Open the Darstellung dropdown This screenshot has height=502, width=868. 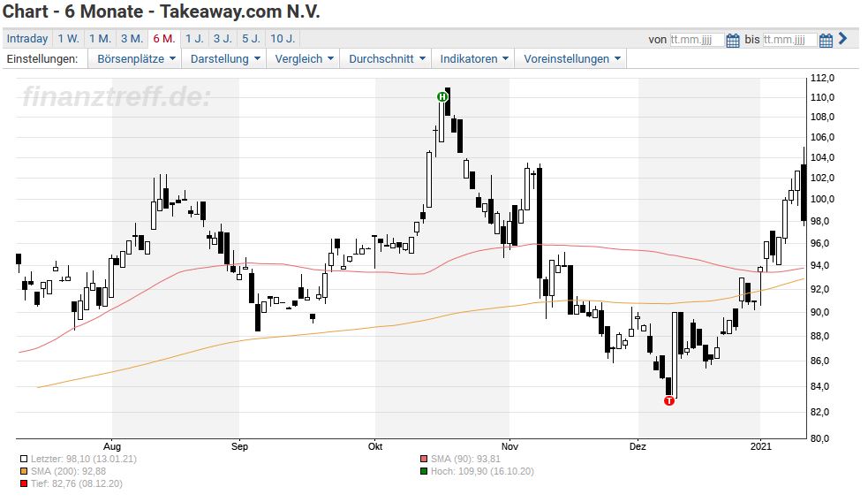pyautogui.click(x=225, y=58)
